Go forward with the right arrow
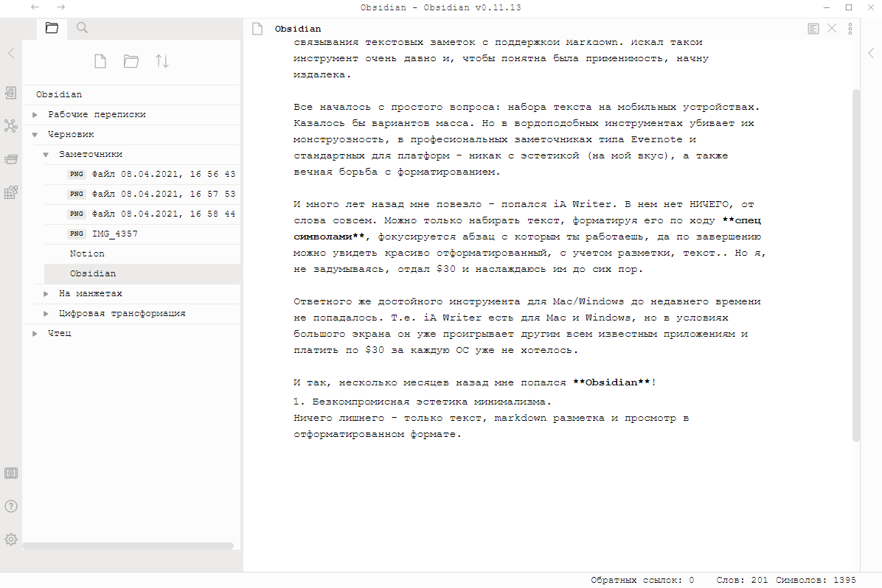The height and width of the screenshot is (588, 882). coord(60,7)
